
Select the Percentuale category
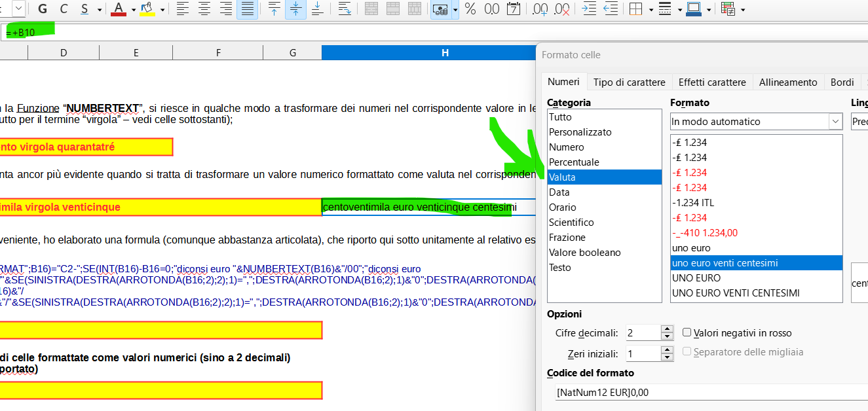click(x=574, y=162)
